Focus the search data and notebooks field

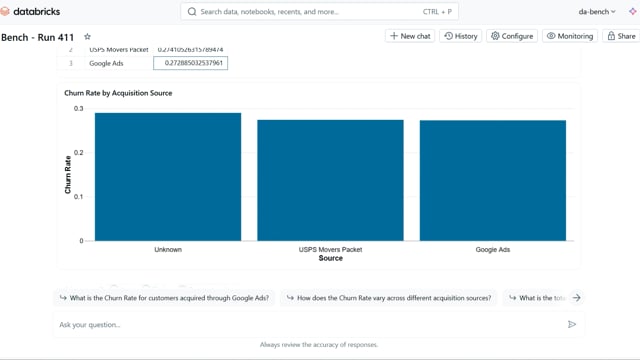click(320, 12)
